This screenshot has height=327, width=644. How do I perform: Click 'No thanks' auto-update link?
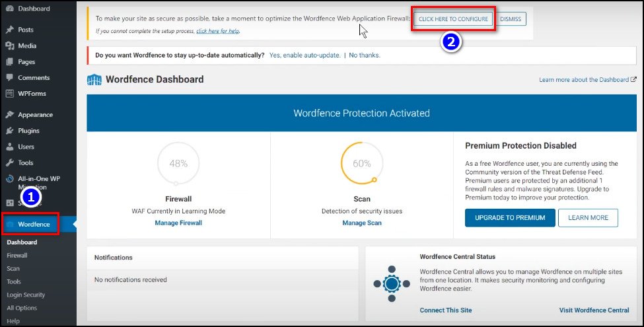point(365,55)
